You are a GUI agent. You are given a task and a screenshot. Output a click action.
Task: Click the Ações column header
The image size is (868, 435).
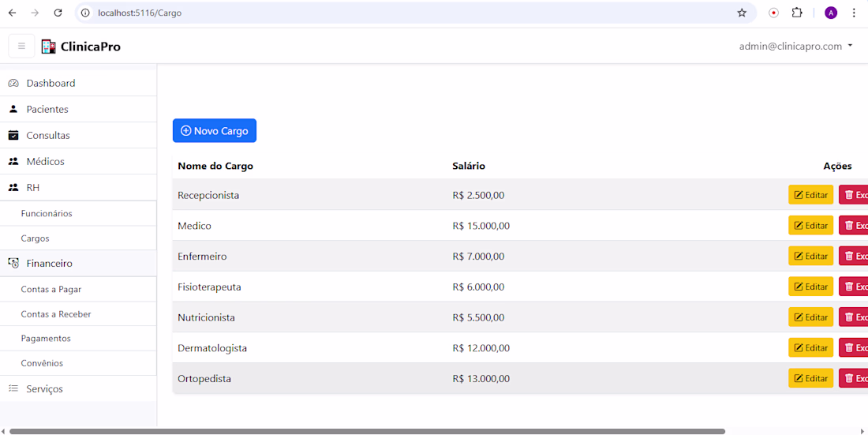click(837, 166)
